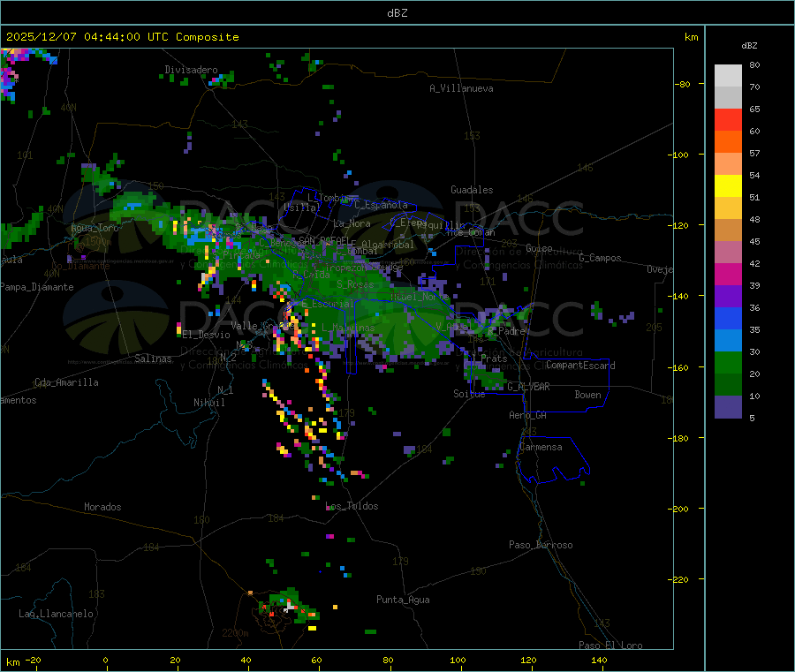Select the light blue 30–35 dBZ legend swatch

pos(728,341)
